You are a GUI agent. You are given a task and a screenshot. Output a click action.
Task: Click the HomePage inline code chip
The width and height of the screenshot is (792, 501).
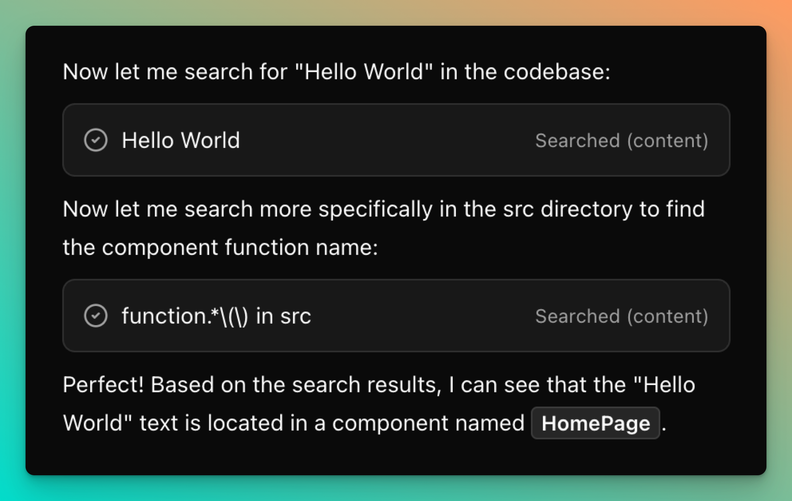coord(596,423)
